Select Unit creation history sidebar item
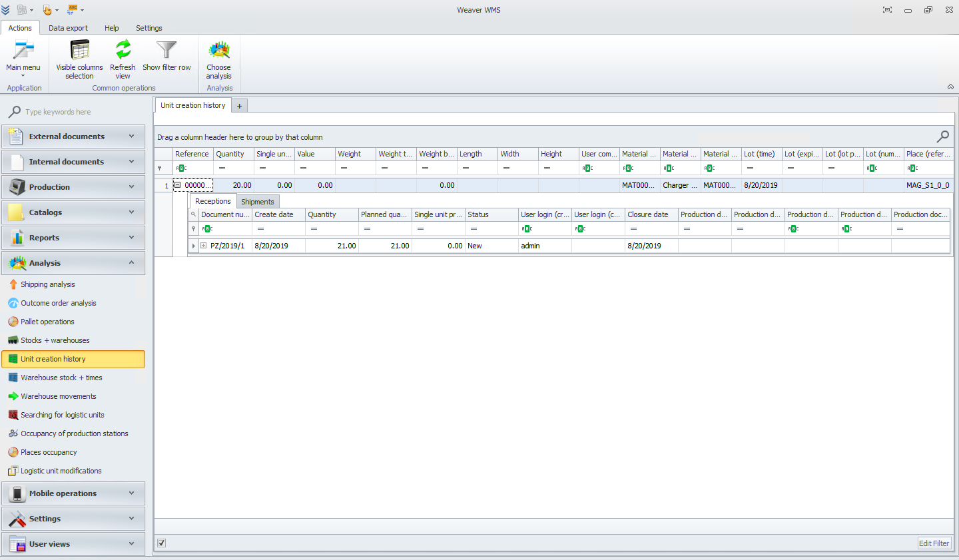 73,359
